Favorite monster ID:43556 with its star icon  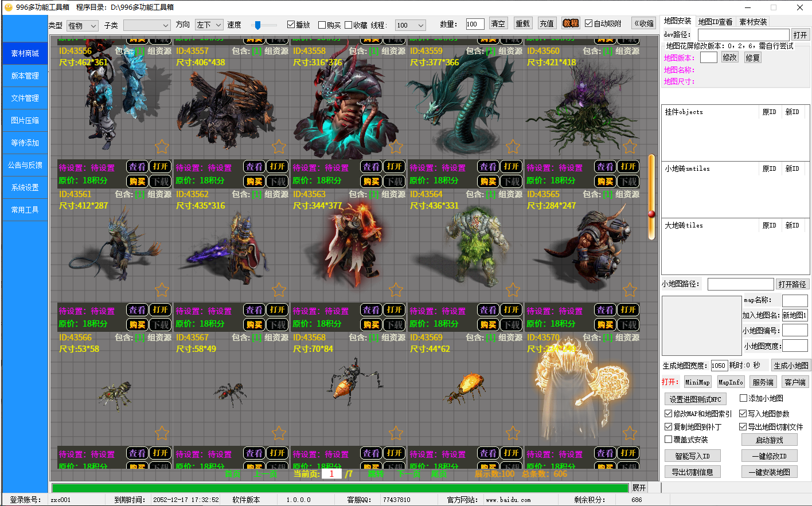[x=162, y=147]
